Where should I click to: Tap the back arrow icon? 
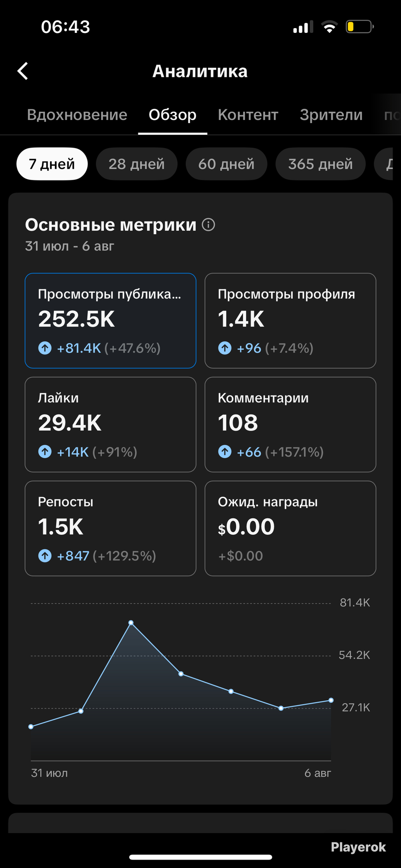coord(23,71)
